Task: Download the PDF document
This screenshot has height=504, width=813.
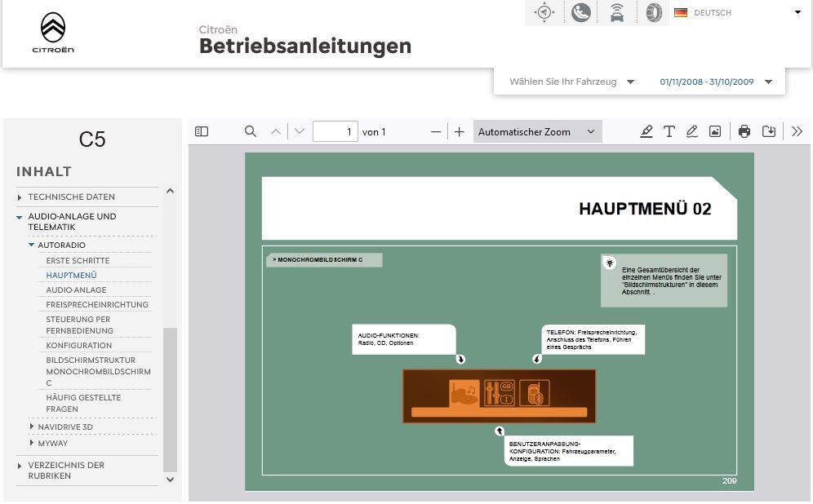Action: tap(768, 131)
